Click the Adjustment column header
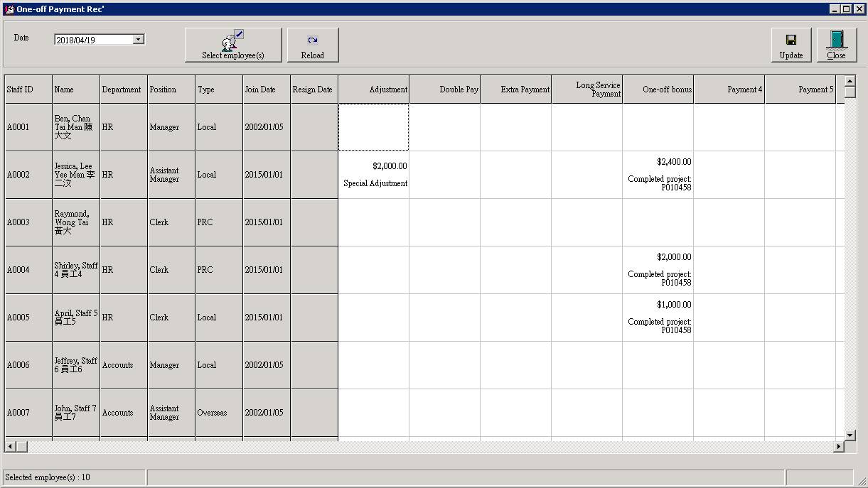868x488 pixels. tap(374, 90)
